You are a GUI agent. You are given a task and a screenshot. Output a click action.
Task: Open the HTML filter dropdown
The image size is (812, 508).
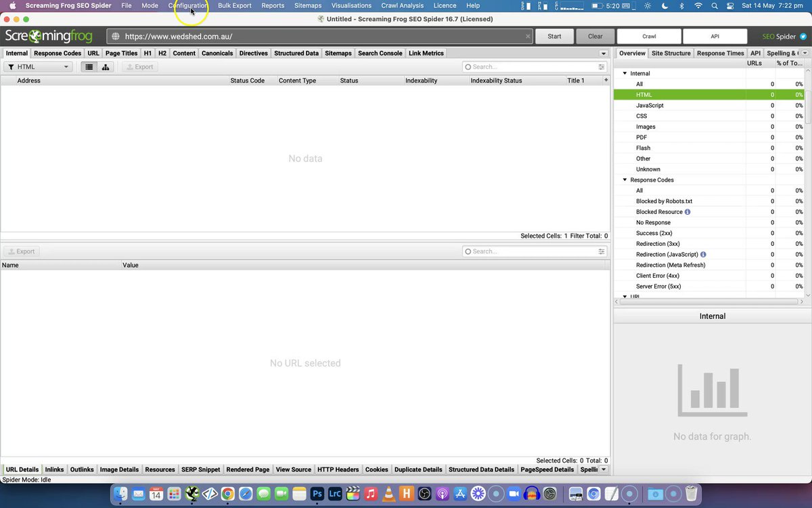pyautogui.click(x=39, y=67)
